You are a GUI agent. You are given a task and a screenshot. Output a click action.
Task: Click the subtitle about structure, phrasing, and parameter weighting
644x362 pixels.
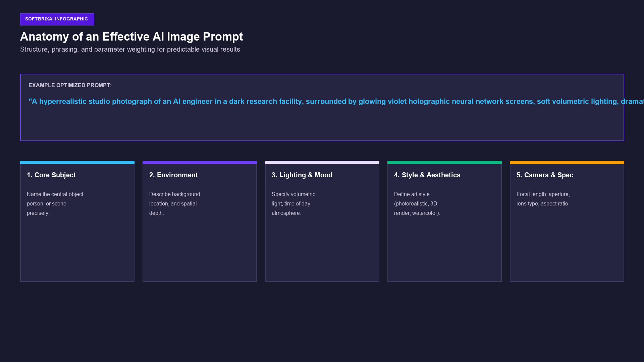point(130,49)
